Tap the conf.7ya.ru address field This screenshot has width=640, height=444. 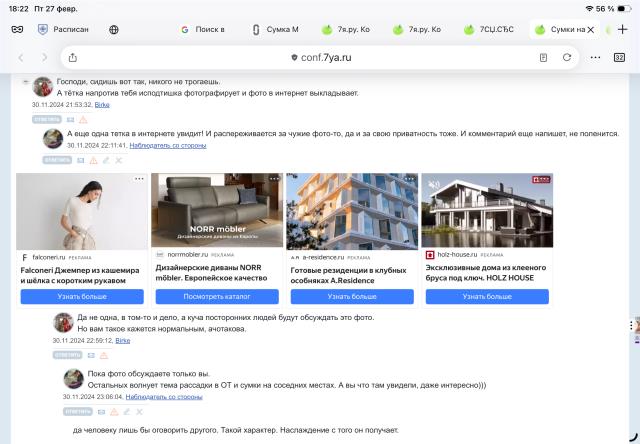[320, 57]
